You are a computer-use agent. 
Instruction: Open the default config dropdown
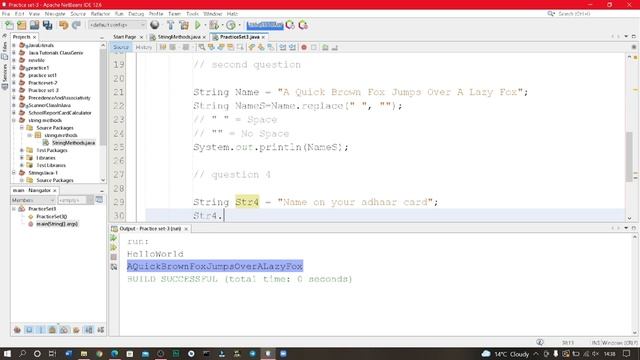[117, 25]
